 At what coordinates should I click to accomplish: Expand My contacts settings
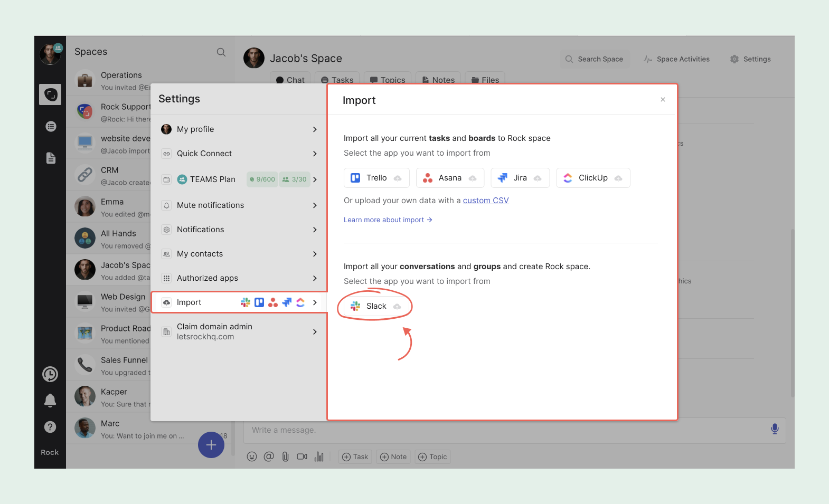(x=239, y=254)
